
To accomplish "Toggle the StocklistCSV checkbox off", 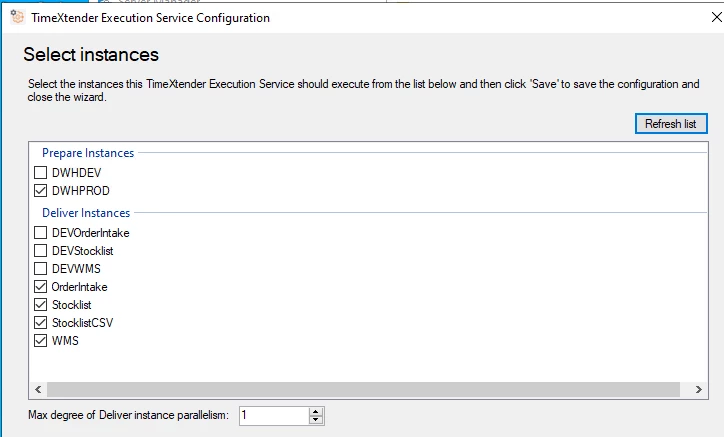I will 41,322.
